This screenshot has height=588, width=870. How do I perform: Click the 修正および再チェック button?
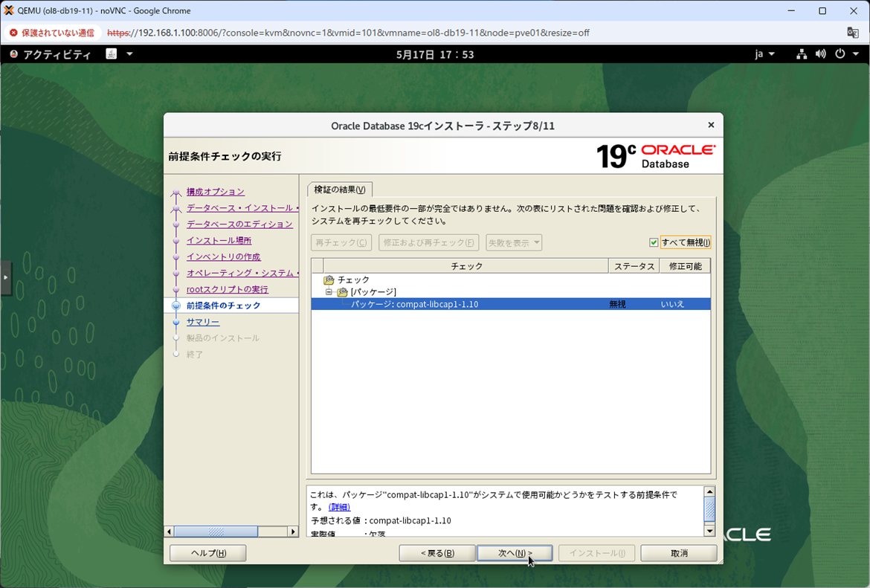click(x=428, y=242)
